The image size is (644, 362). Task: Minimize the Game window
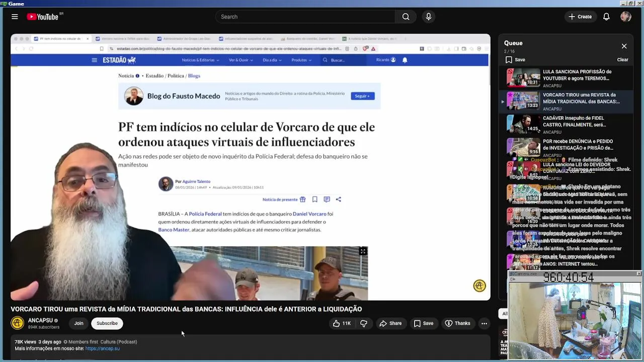622,4
